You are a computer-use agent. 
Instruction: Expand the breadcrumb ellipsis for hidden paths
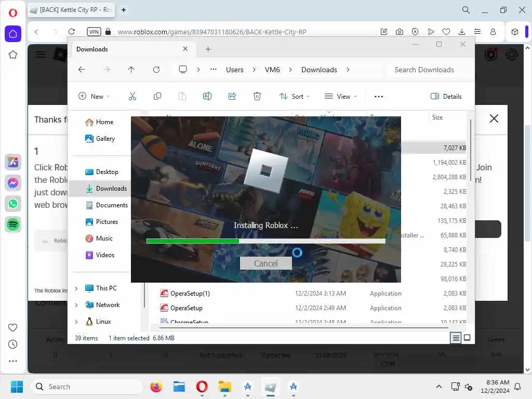[x=214, y=69]
